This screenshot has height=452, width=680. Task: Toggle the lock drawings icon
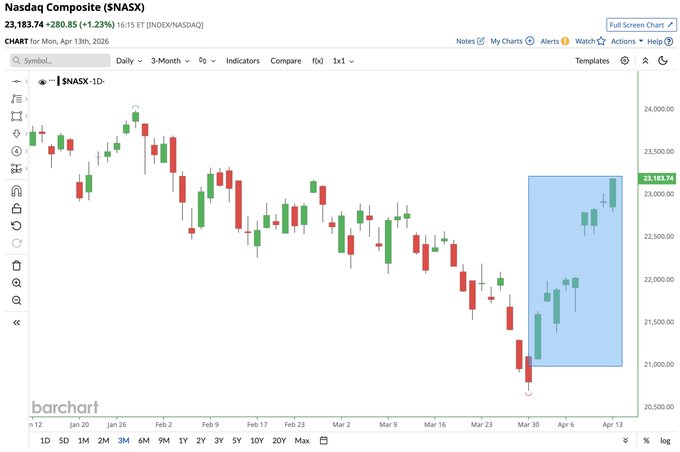16,208
